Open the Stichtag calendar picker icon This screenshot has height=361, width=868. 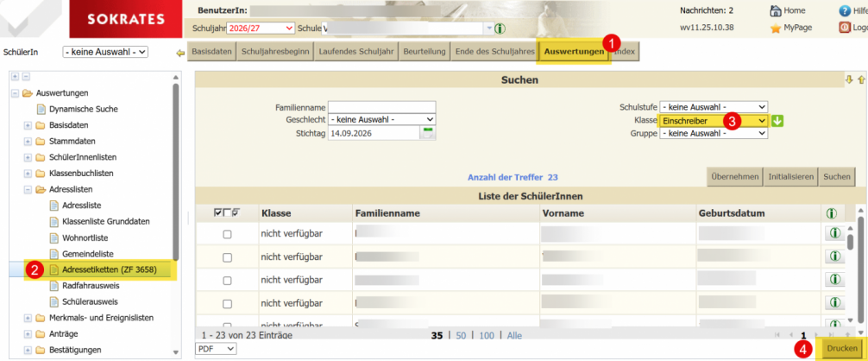pyautogui.click(x=429, y=133)
